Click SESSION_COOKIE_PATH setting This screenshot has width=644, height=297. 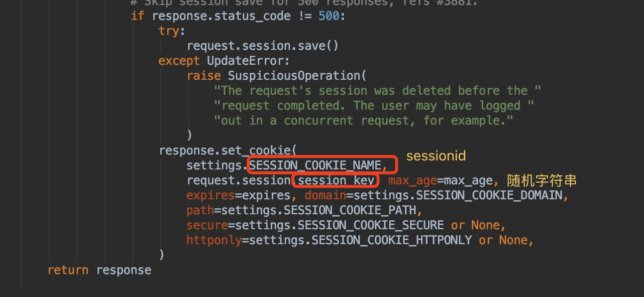point(352,210)
